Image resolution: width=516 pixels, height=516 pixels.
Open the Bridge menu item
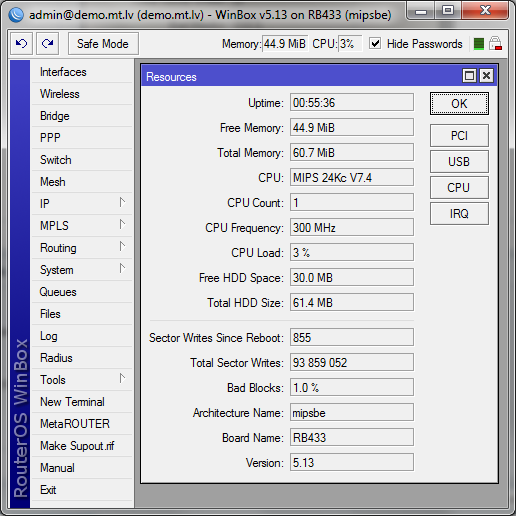tap(82, 116)
